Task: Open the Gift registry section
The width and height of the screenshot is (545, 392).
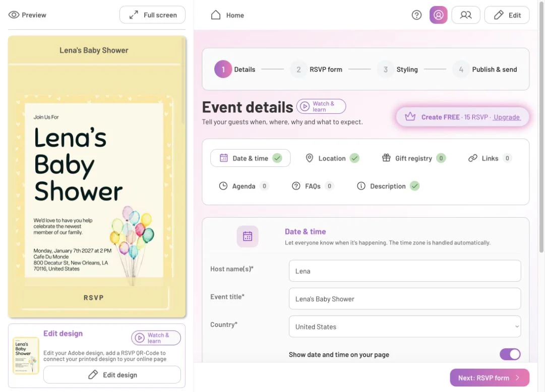Action: [413, 158]
